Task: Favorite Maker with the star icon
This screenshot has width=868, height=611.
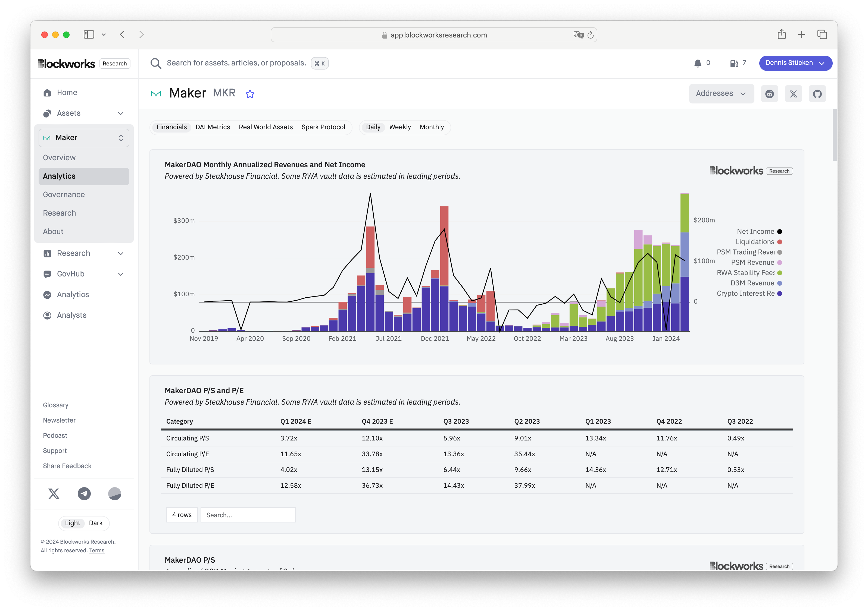Action: 250,94
